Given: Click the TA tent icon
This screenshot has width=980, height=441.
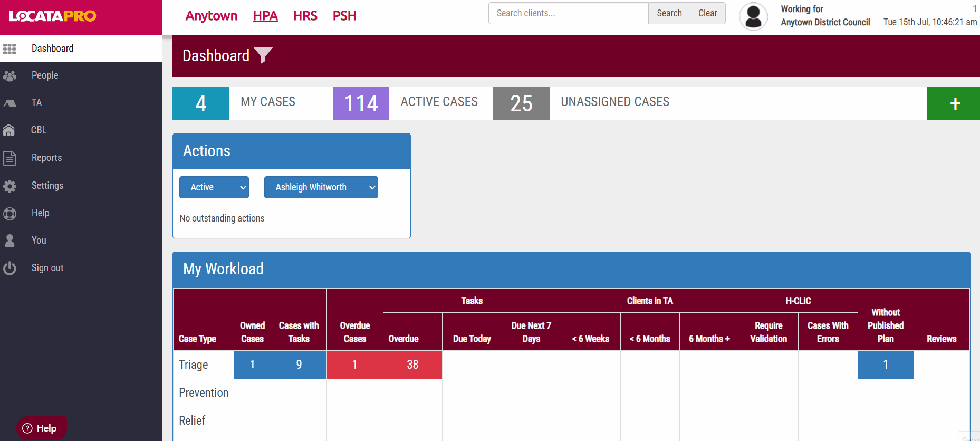Looking at the screenshot, I should [9, 103].
